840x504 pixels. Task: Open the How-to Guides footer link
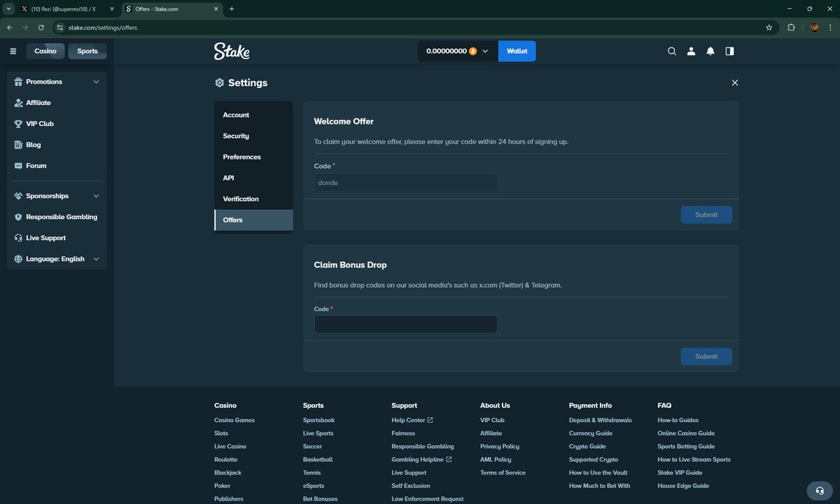[678, 420]
